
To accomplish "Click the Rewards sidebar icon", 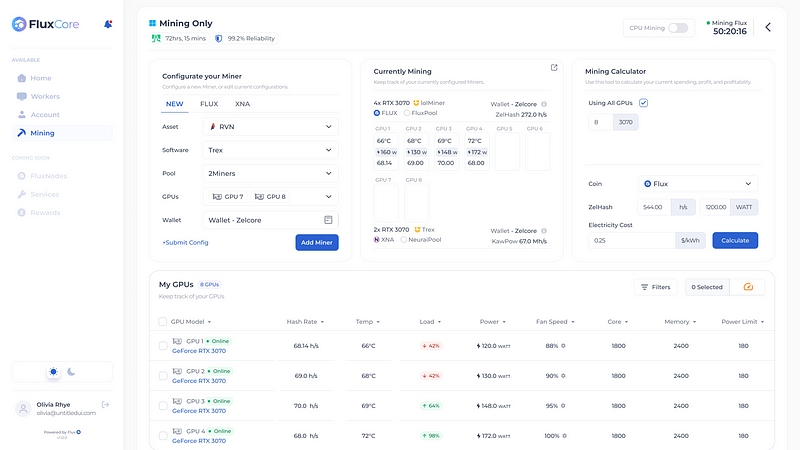I will (21, 213).
